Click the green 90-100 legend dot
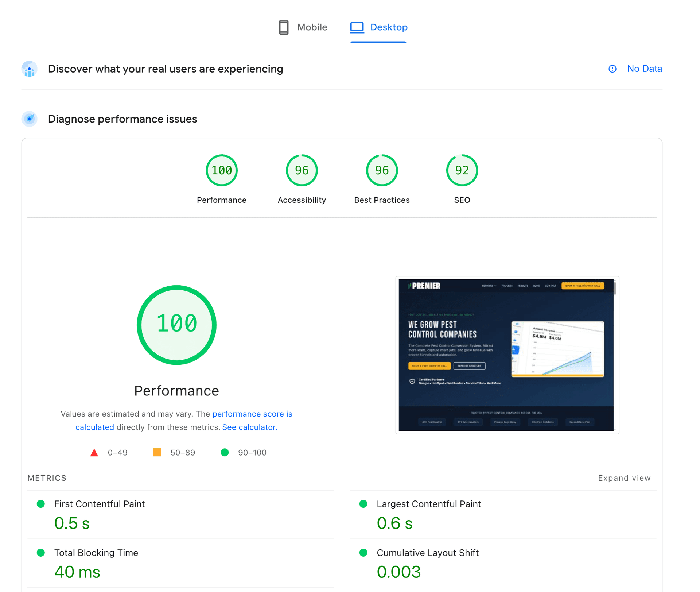 (225, 452)
